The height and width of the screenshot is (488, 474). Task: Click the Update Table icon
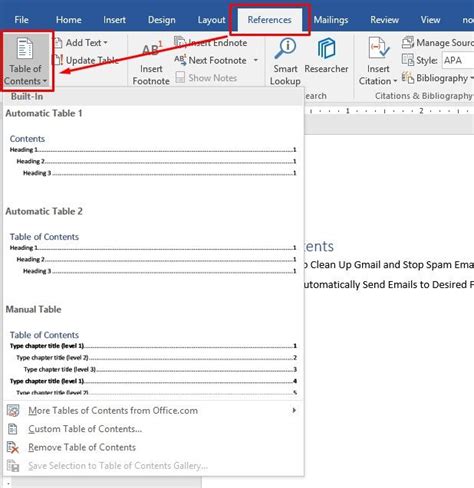(58, 60)
